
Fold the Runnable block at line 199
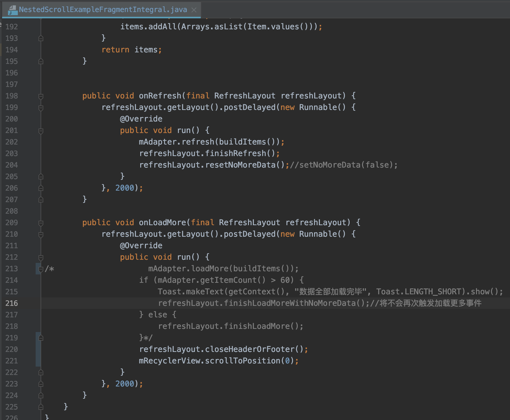41,108
